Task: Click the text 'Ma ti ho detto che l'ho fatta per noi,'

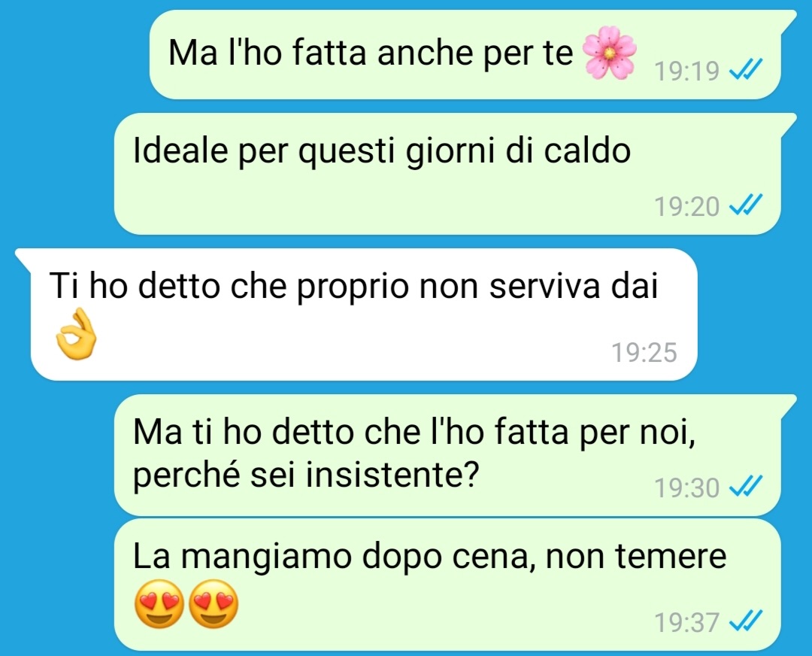Action: (x=414, y=431)
